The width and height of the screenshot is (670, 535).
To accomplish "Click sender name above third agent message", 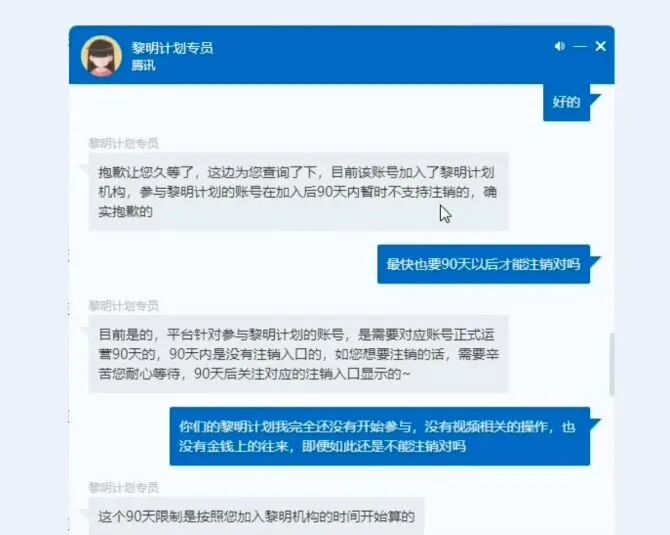I will pyautogui.click(x=123, y=488).
